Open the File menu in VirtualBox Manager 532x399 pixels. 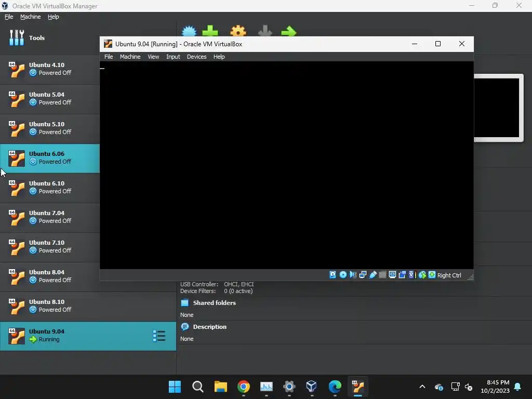(x=9, y=17)
